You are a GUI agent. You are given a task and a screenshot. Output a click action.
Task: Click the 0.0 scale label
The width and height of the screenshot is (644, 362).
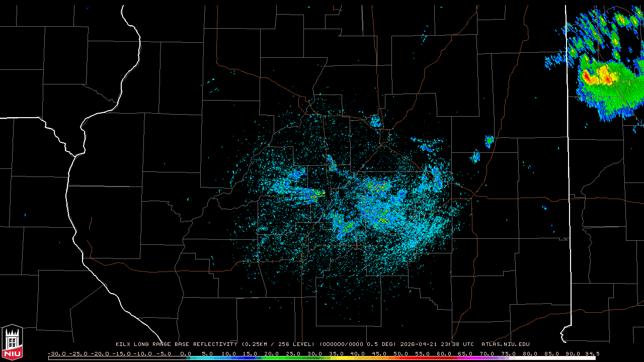(186, 353)
